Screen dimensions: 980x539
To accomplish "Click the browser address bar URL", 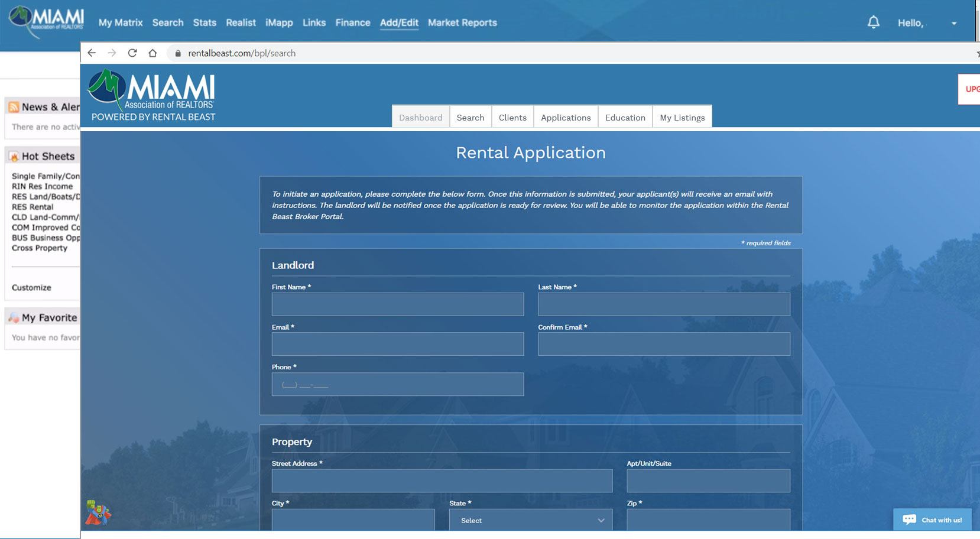I will click(242, 53).
